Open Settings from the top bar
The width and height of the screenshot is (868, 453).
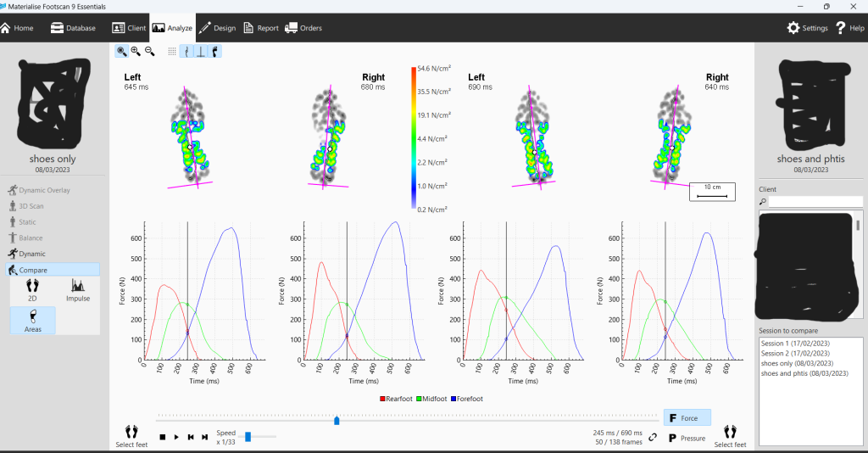click(808, 28)
